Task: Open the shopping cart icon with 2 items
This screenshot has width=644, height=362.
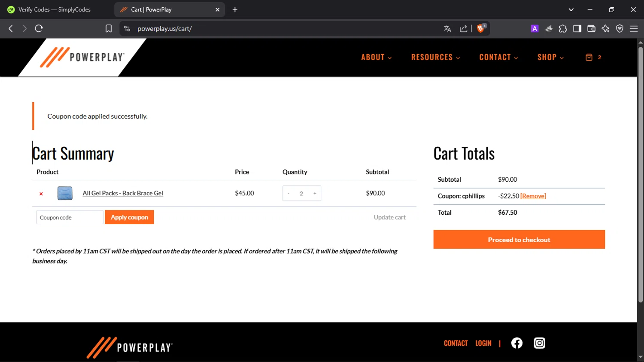Action: 593,57
